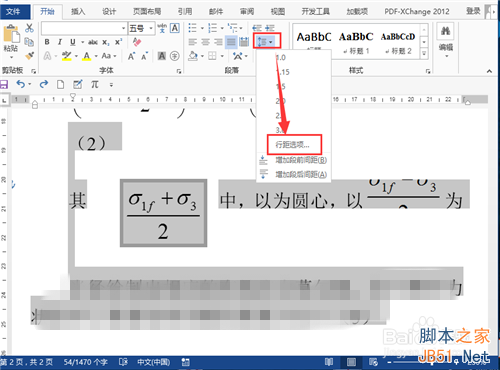The width and height of the screenshot is (500, 370).
Task: Click the Chinese layout 文 icon
Action: (x=238, y=56)
